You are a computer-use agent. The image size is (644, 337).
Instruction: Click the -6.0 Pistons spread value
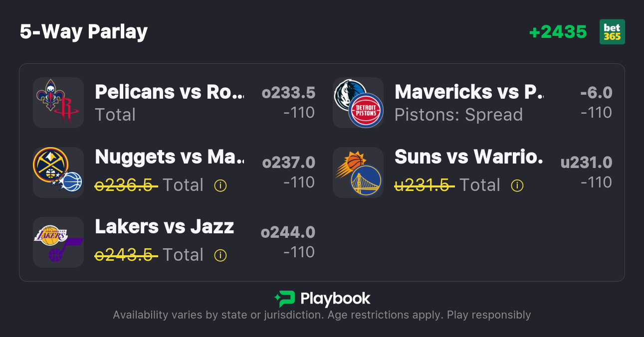pyautogui.click(x=596, y=93)
